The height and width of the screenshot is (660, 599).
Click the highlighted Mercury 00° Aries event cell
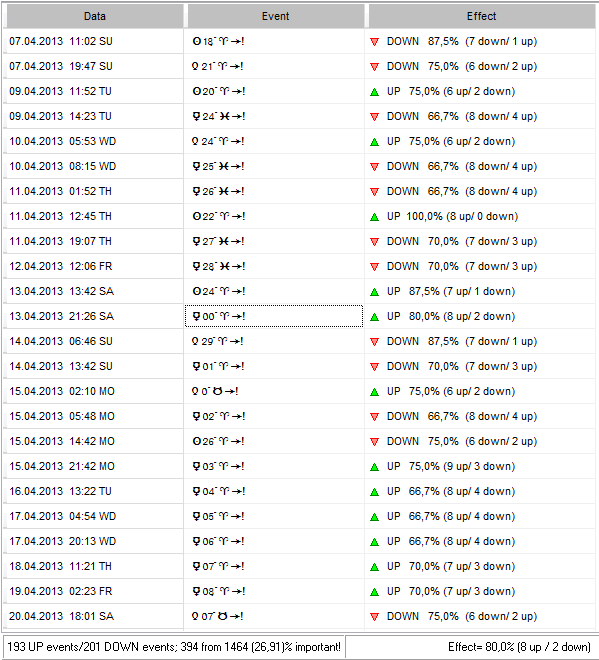pyautogui.click(x=274, y=316)
